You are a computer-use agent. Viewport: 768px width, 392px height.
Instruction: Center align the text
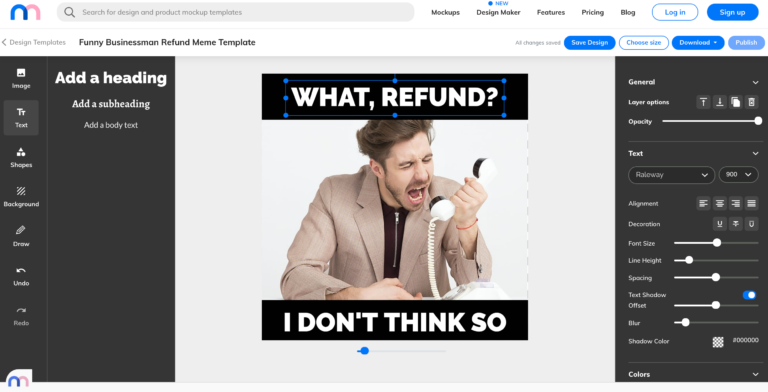(720, 203)
